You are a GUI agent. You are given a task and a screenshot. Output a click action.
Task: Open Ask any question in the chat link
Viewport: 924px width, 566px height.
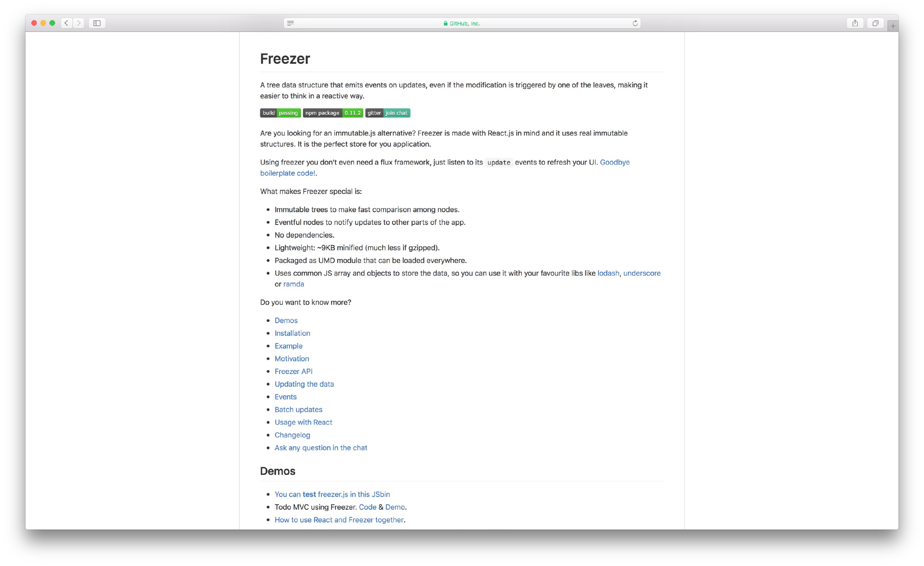coord(321,448)
